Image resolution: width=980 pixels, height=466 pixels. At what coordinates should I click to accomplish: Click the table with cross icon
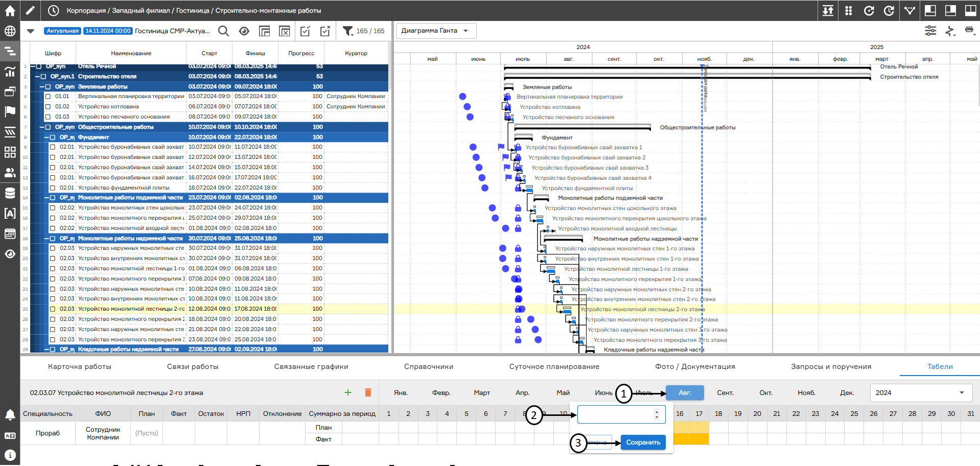(x=285, y=31)
